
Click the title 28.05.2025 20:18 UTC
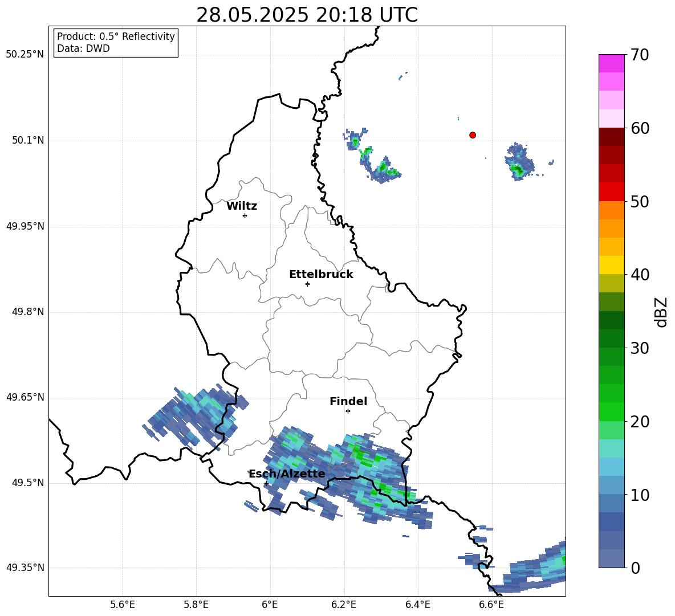[307, 15]
